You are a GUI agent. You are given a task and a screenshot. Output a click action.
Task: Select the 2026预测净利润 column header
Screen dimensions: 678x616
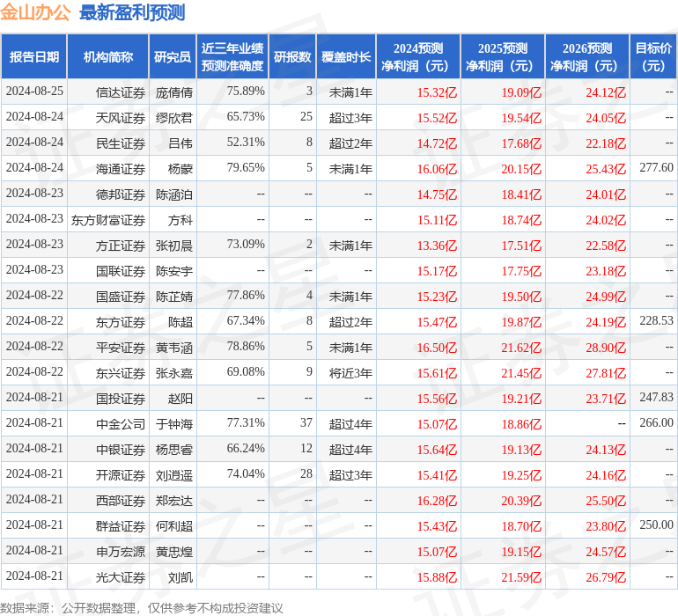[x=587, y=56]
